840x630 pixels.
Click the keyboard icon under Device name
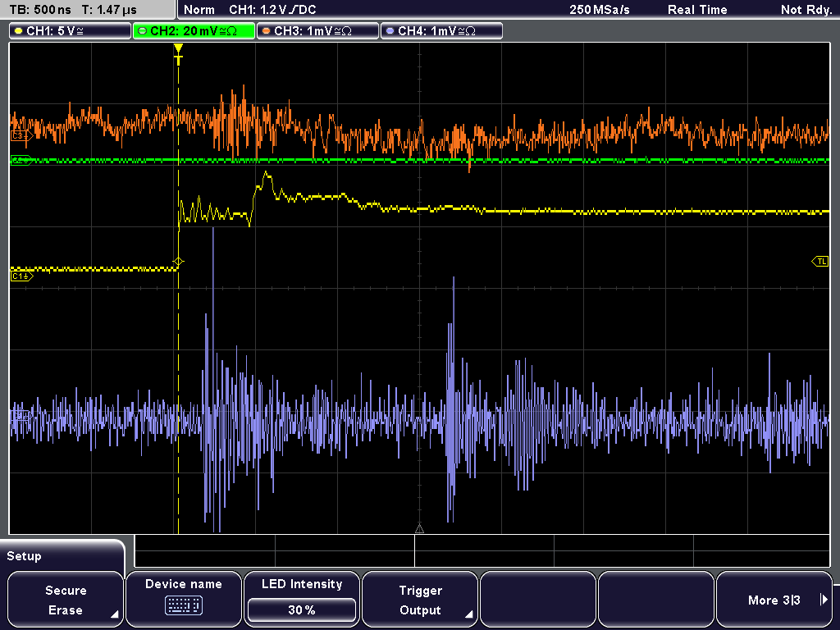[183, 606]
